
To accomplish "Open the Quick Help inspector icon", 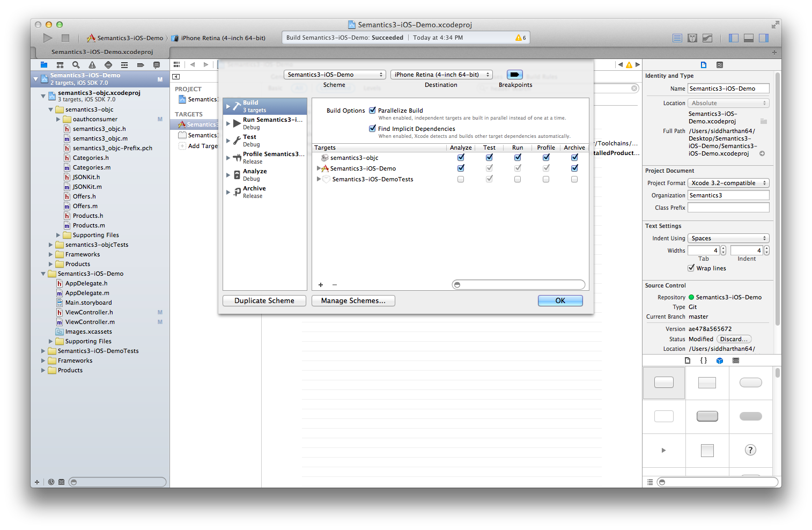I will click(720, 64).
